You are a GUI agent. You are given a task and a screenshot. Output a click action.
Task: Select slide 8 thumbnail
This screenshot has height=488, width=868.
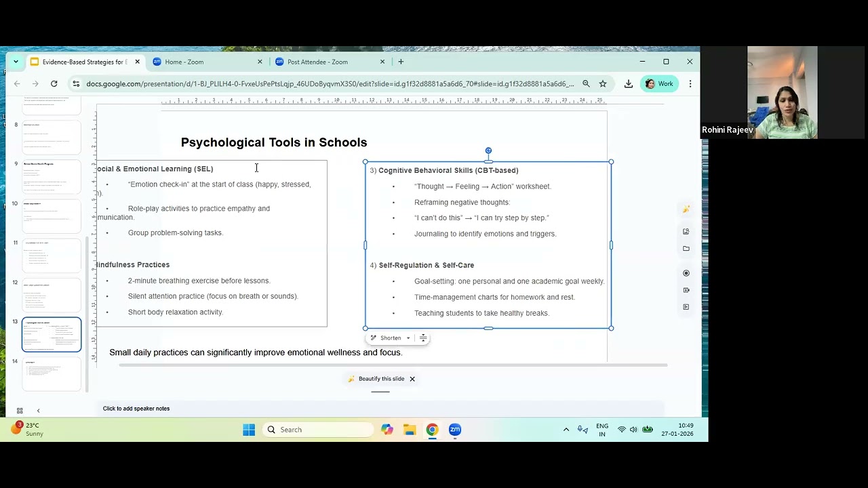point(52,137)
